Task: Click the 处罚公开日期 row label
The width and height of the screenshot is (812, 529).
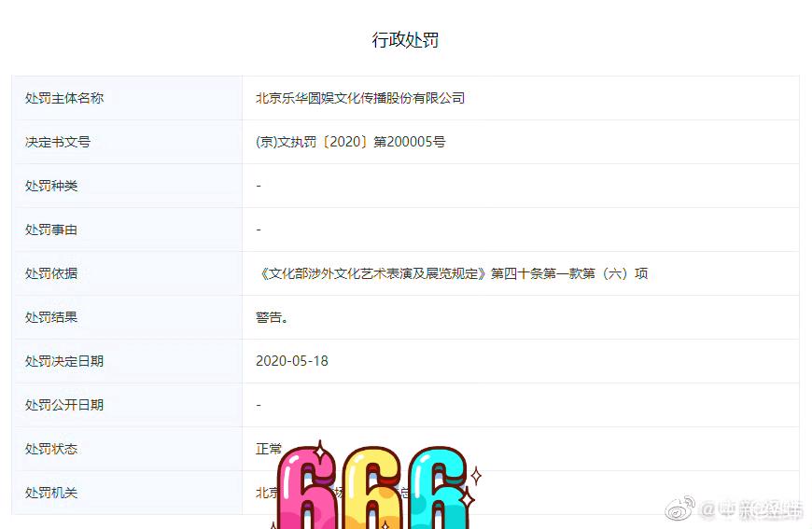Action: tap(64, 405)
